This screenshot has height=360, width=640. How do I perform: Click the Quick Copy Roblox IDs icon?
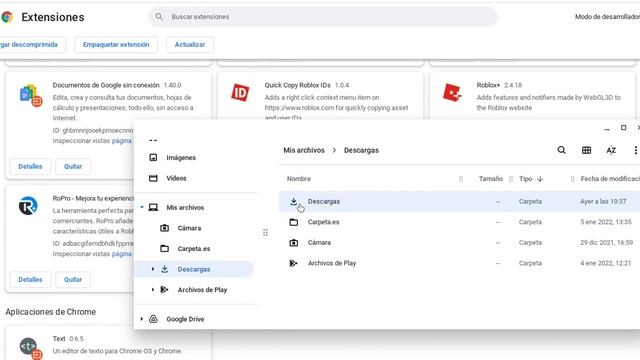240,93
